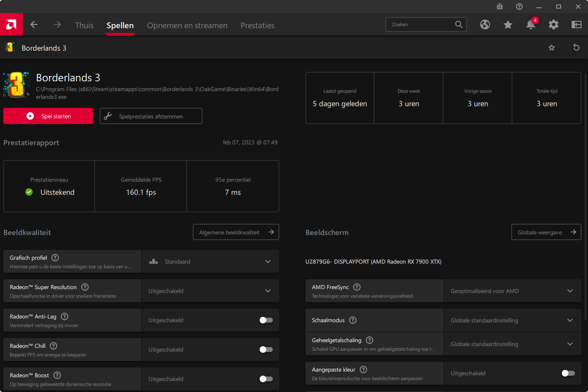Enable Radeon Anti-Lag toggle

[x=266, y=320]
